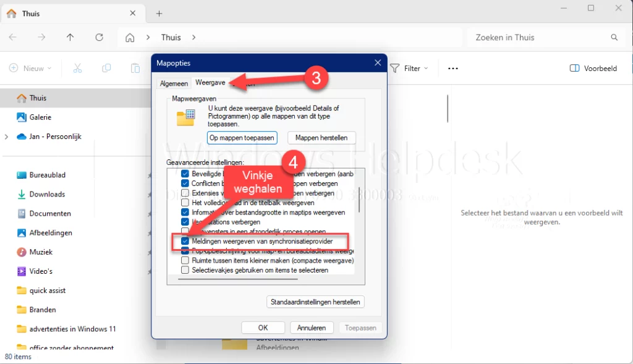Close the Mapopties dialog
The image size is (633, 364).
[x=378, y=62]
